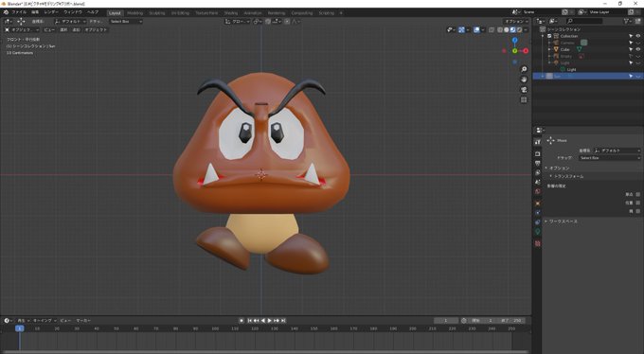Open the ファイル menu
The image size is (644, 354).
(19, 12)
